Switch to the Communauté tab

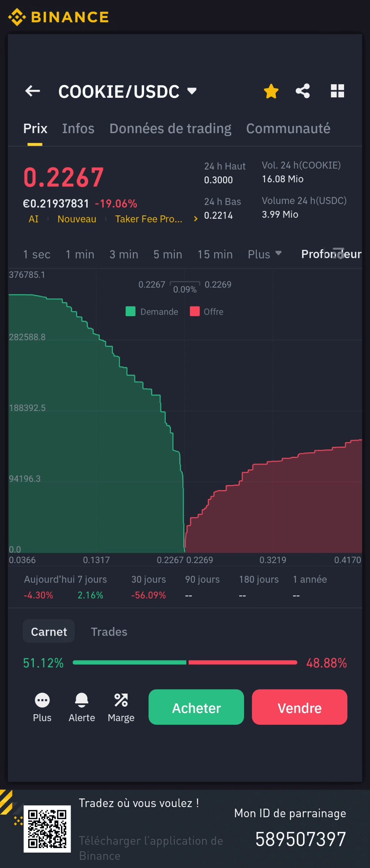[288, 129]
